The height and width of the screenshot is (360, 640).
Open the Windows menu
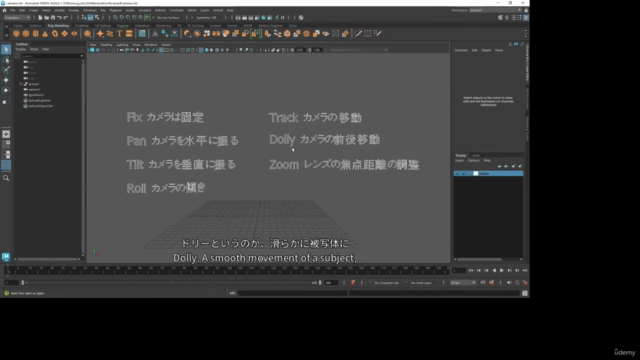pyautogui.click(x=89, y=10)
